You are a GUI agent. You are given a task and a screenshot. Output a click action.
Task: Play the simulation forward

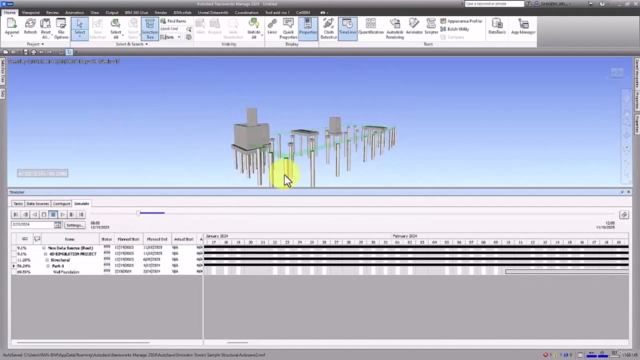62,214
